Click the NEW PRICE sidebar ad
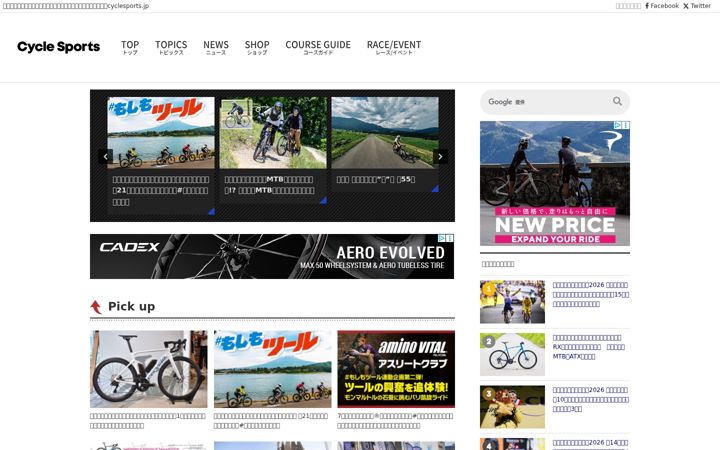Viewport: 720px width, 450px height. coord(555,183)
